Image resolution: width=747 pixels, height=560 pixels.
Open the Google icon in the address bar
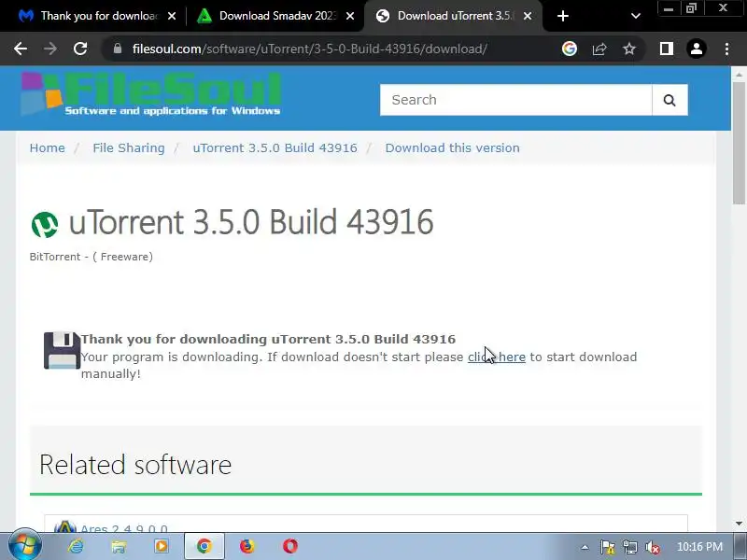tap(570, 49)
